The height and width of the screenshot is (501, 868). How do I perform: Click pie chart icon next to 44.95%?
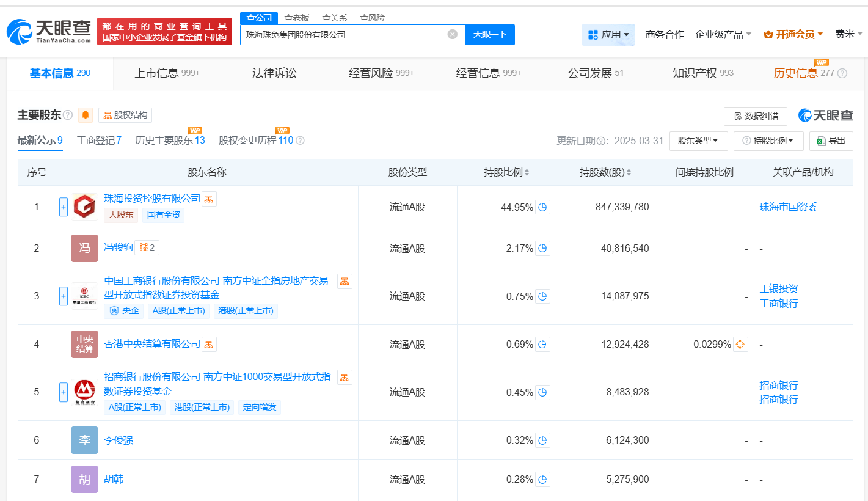click(542, 207)
